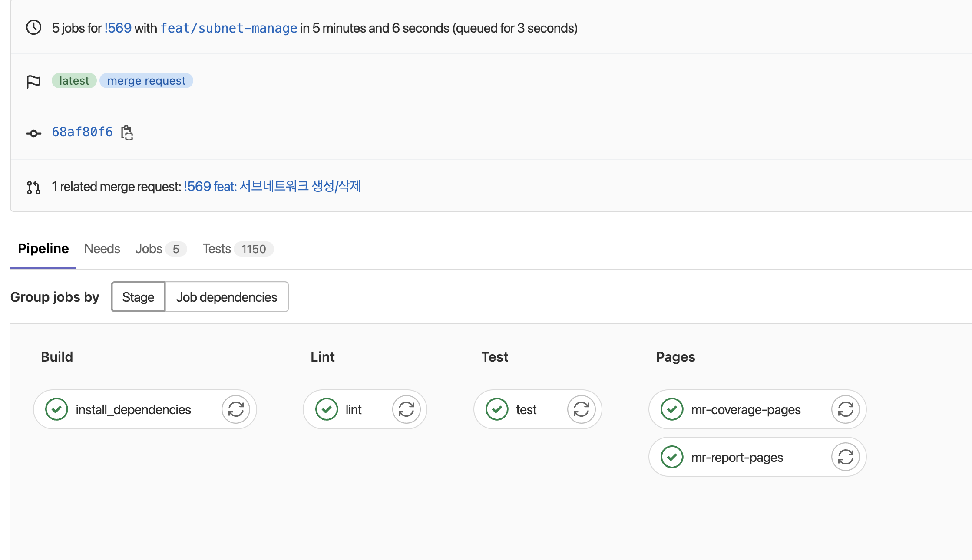Click the install_dependencies passed status icon

pos(56,409)
